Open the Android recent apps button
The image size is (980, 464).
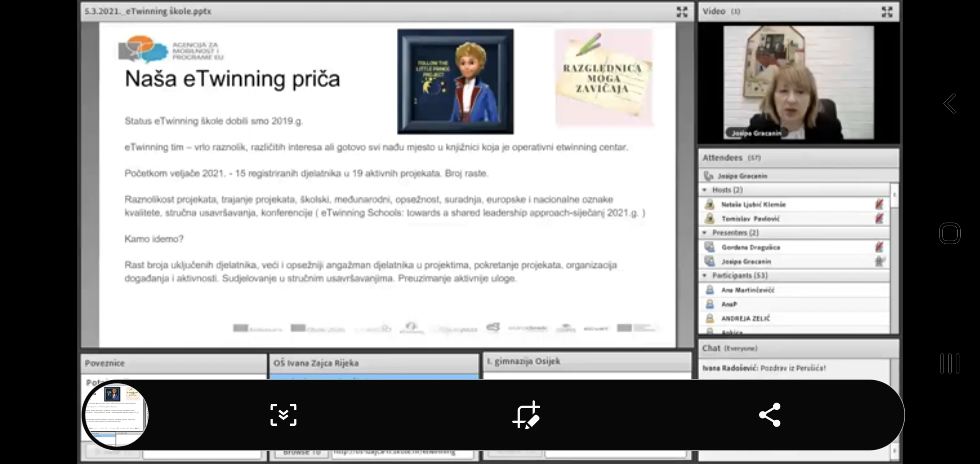(x=950, y=363)
